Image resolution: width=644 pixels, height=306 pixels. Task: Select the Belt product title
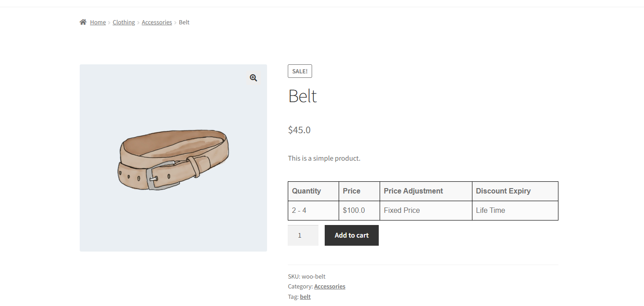coord(303,96)
